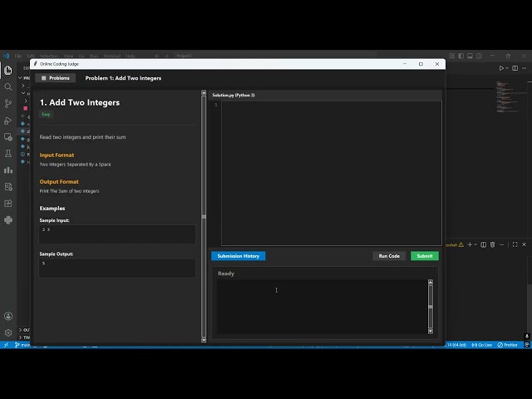Open terminal panel more actions menu

(x=501, y=244)
